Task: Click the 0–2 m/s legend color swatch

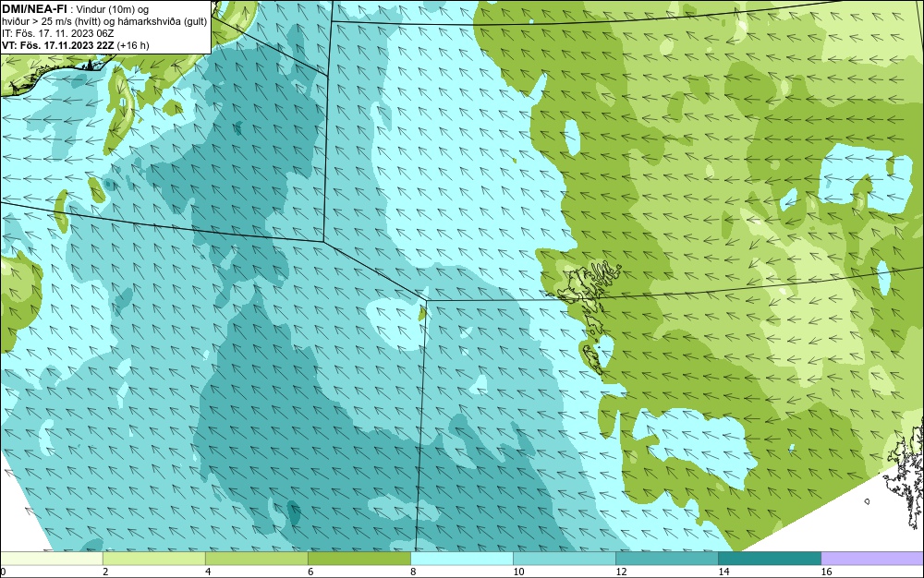Action: click(x=51, y=558)
